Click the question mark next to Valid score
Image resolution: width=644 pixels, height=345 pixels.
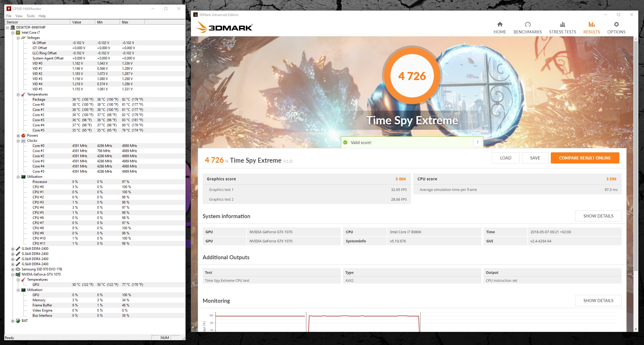477,142
